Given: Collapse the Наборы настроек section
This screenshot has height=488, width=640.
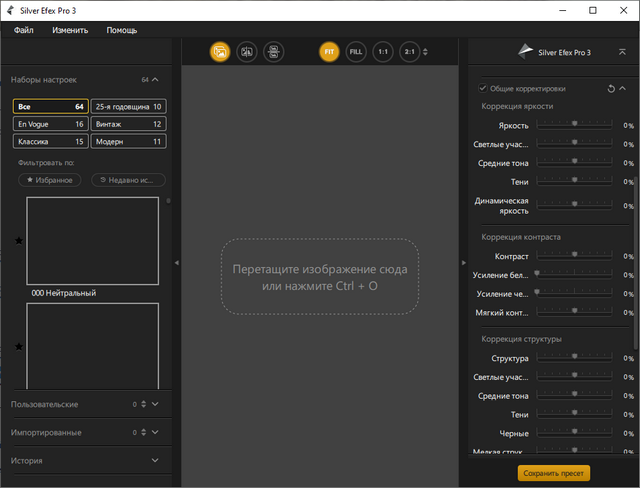Looking at the screenshot, I should [155, 79].
